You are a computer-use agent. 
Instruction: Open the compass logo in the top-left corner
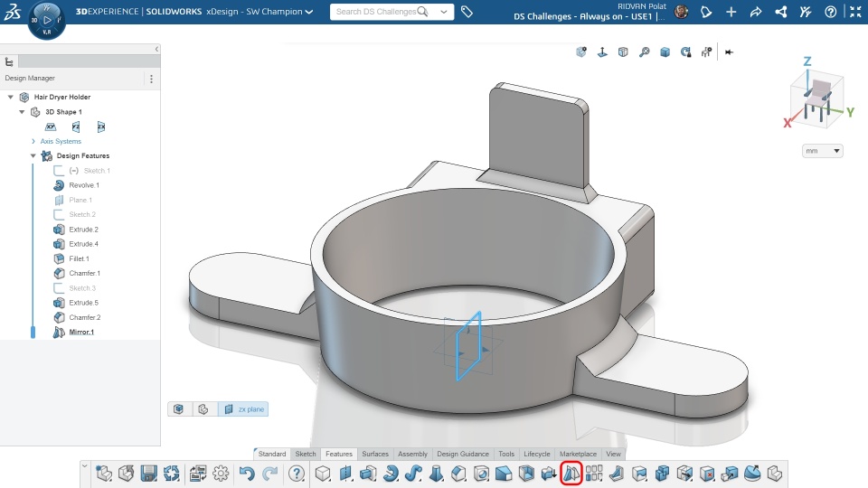coord(46,21)
